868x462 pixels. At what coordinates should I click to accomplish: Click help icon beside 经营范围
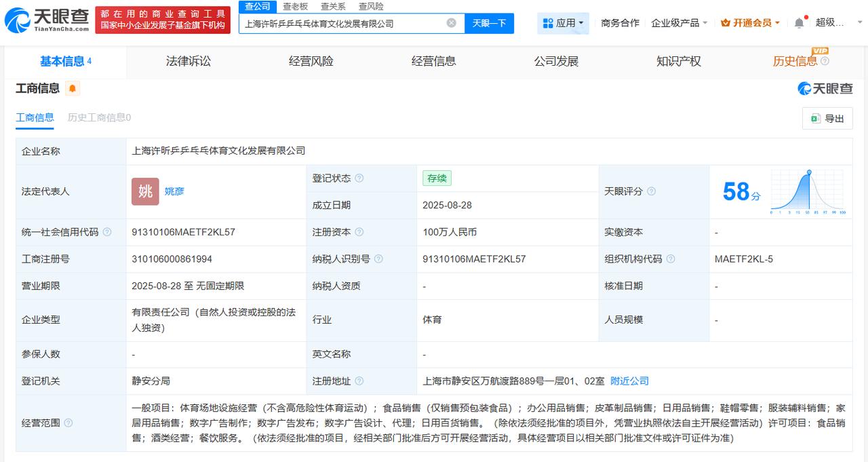(x=68, y=423)
